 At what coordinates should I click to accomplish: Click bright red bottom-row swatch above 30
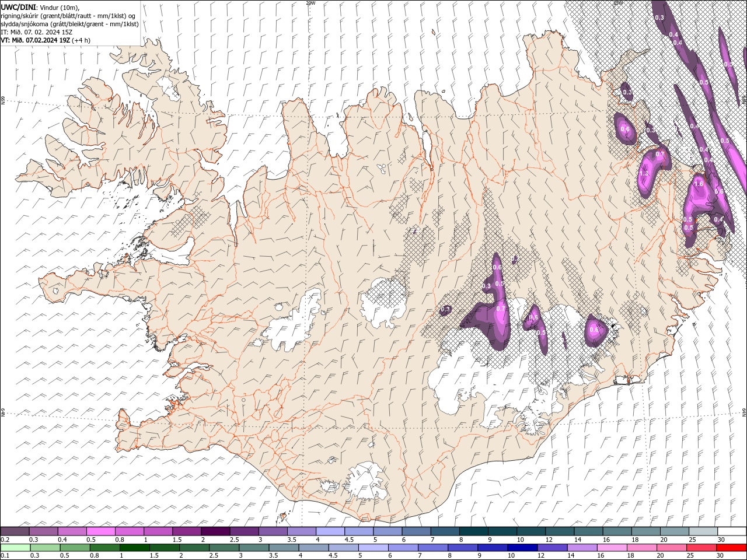(x=731, y=548)
